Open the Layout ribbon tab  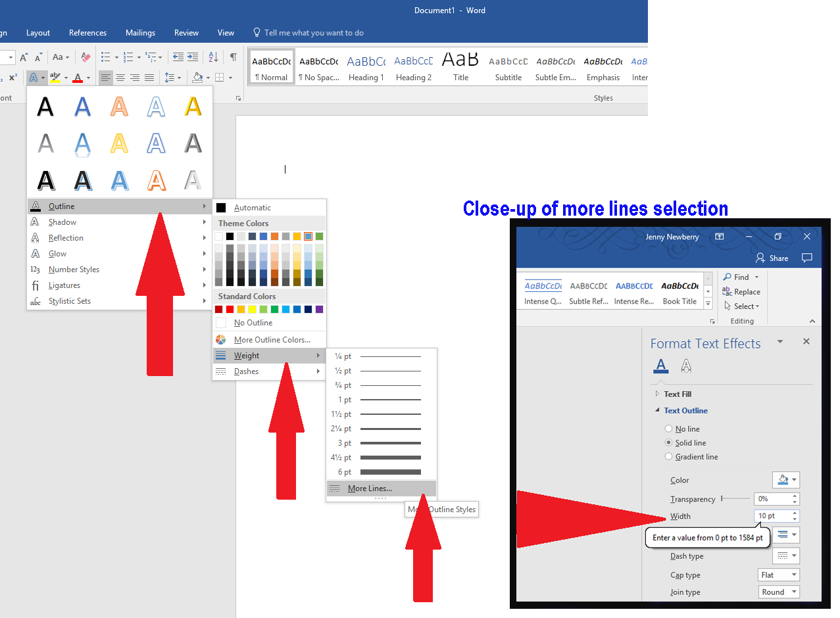pyautogui.click(x=38, y=33)
